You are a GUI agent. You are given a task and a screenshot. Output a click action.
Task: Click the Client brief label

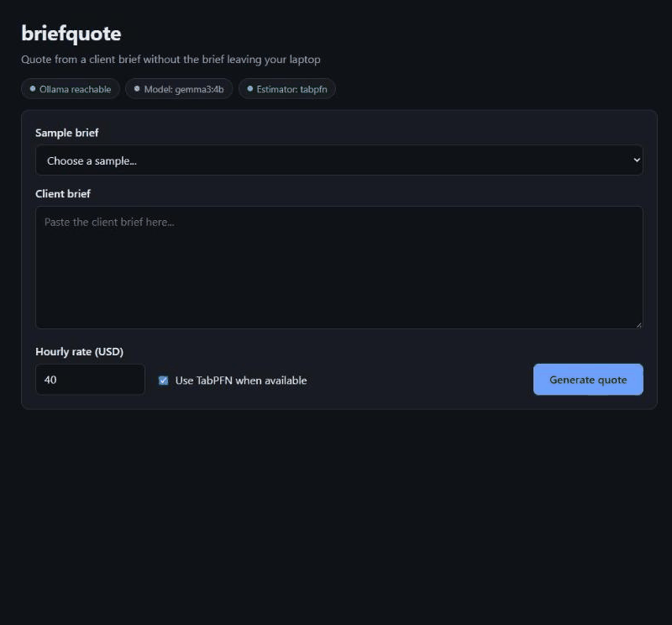tap(63, 194)
